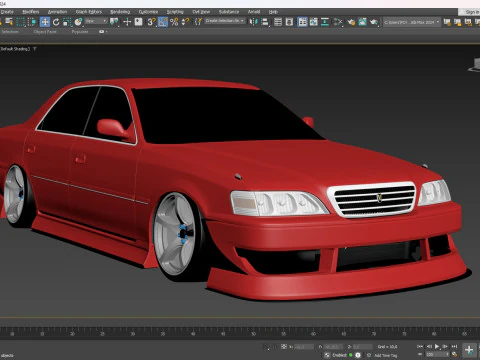Image resolution: width=480 pixels, height=360 pixels.
Task: Activate the Select and Scale tool
Action: coord(67,22)
